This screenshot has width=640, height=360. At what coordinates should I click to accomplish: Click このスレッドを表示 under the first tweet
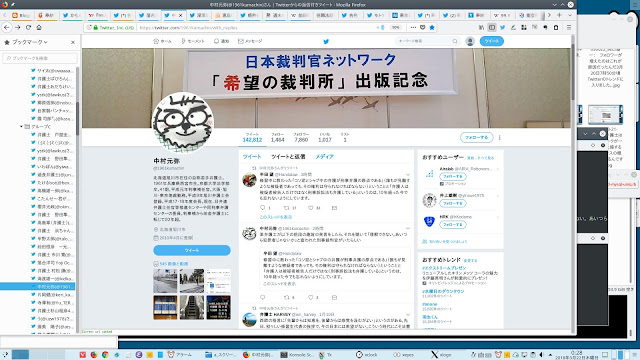tap(276, 217)
